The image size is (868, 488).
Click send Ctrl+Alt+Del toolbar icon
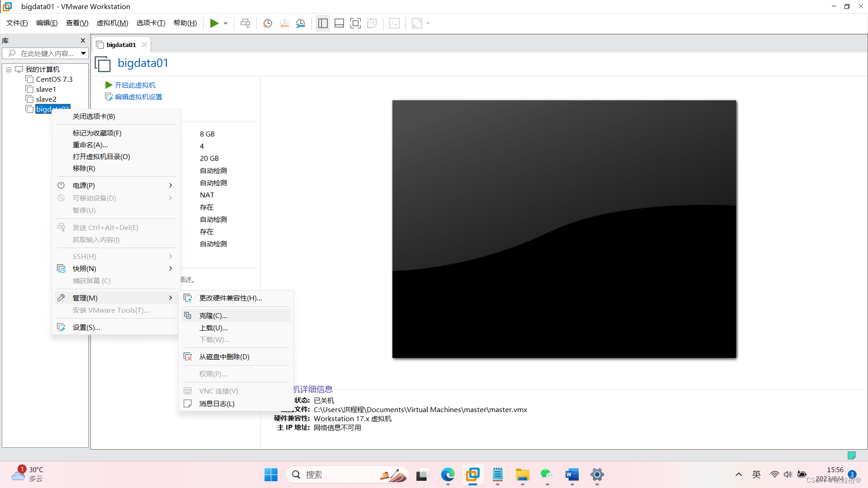(245, 23)
